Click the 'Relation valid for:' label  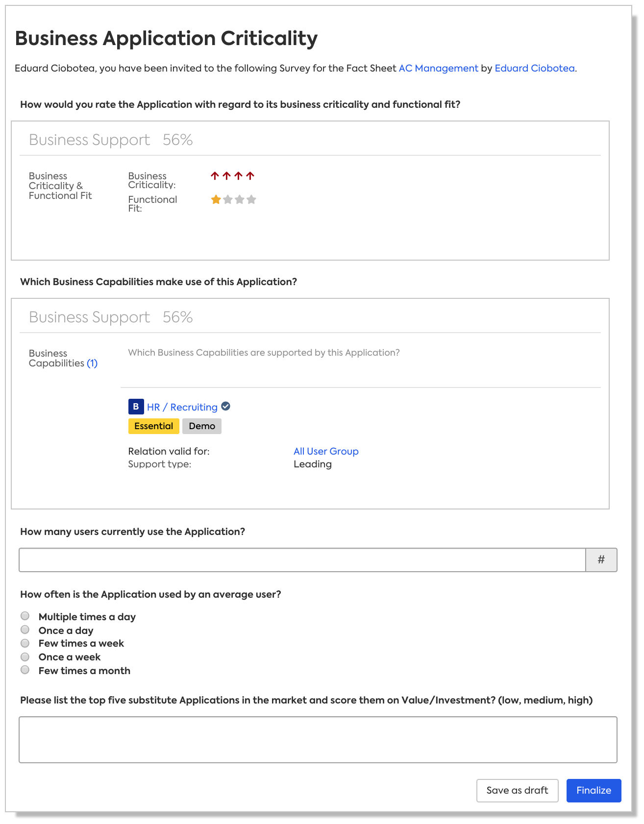click(x=169, y=451)
